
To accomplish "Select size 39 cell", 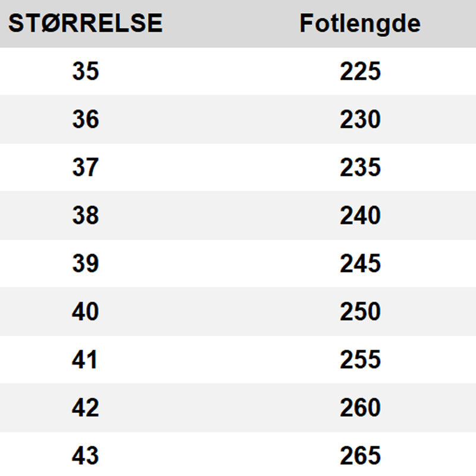I will click(x=85, y=264).
